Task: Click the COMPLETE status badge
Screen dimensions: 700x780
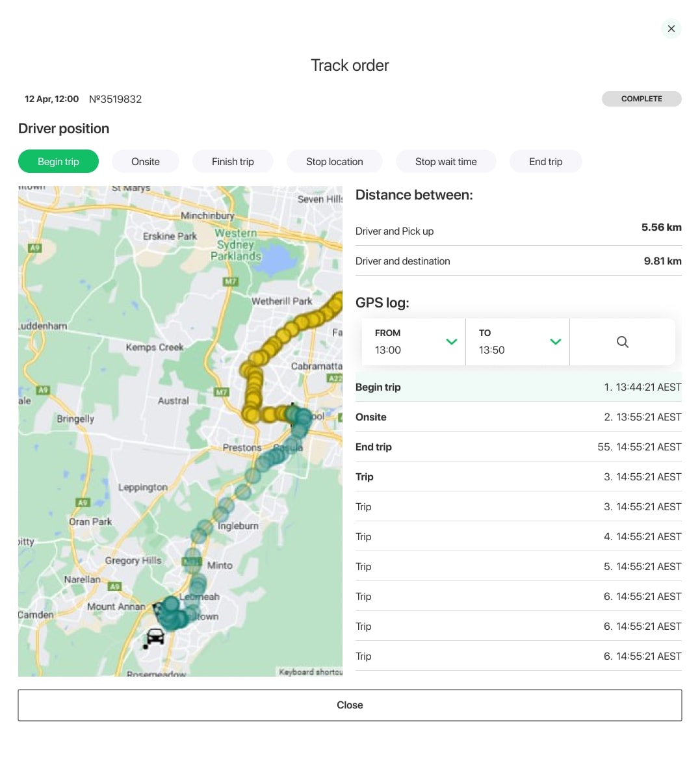Action: coord(641,99)
